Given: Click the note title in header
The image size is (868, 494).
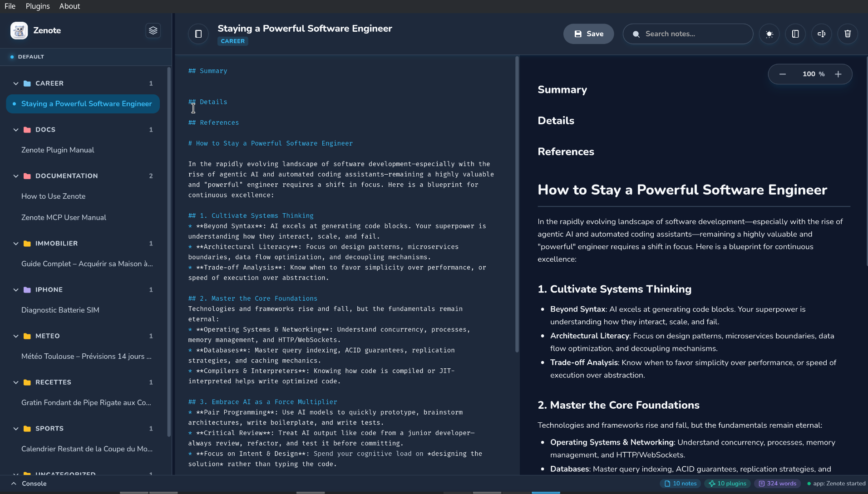Looking at the screenshot, I should tap(305, 29).
